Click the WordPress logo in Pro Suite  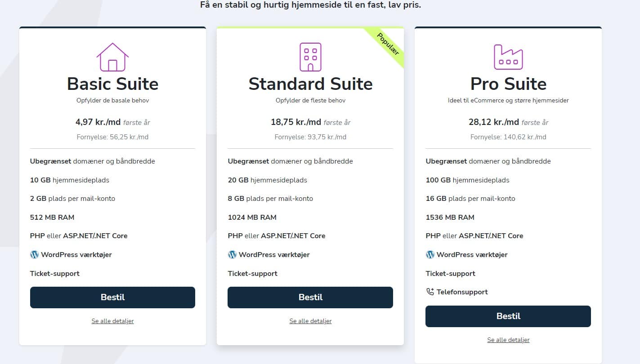point(430,255)
